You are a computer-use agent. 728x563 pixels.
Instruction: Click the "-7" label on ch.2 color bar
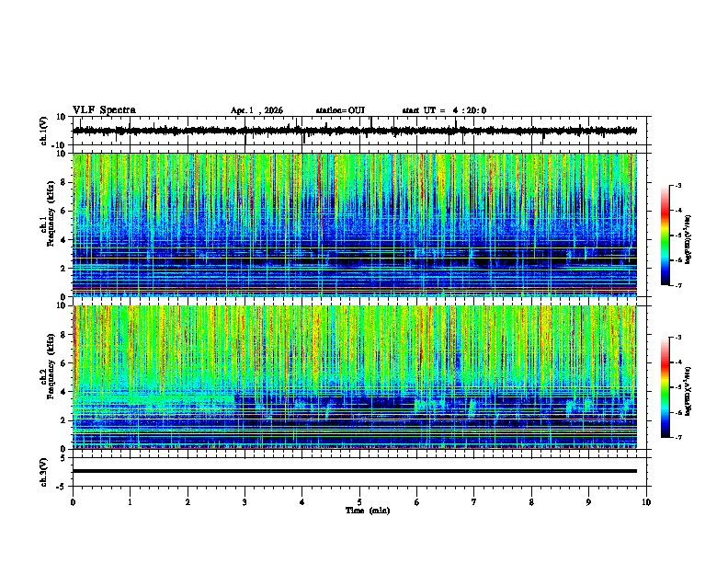[x=677, y=438]
